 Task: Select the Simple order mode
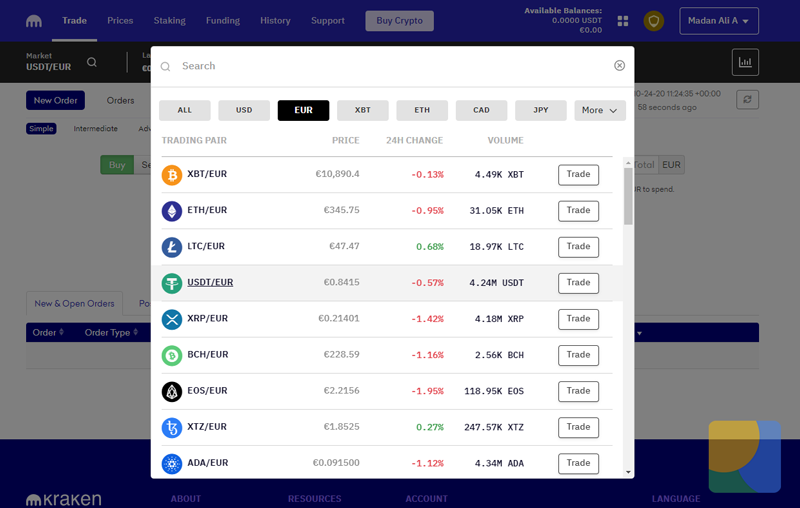point(41,129)
